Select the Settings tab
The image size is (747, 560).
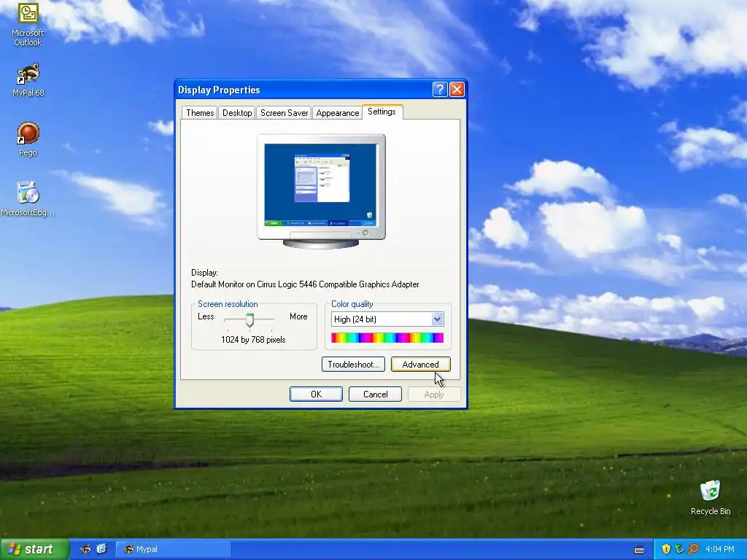[x=382, y=112]
